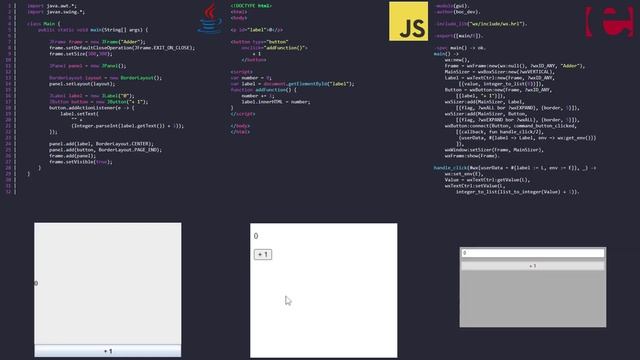Click the 'JPanel panel = new JPanel();' line
This screenshot has height=360, width=640.
88,66
